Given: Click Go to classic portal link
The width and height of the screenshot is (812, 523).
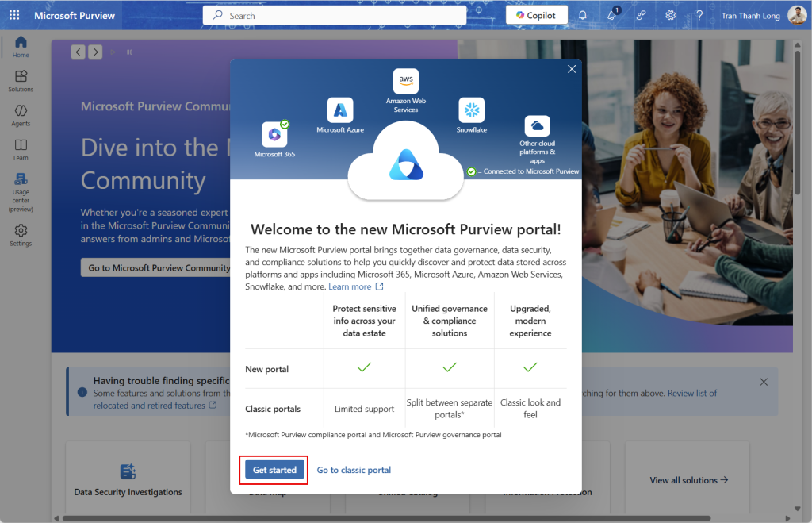Looking at the screenshot, I should tap(354, 470).
